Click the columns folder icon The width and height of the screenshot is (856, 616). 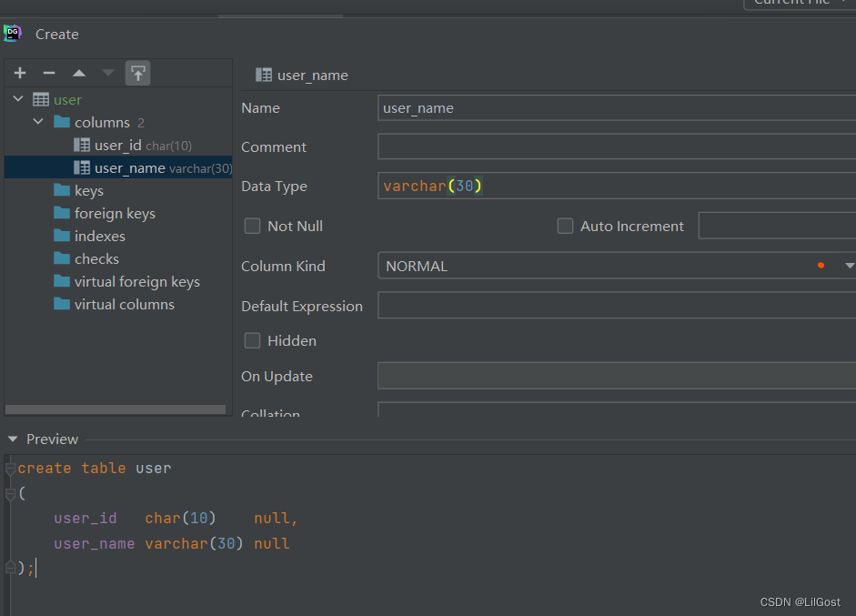click(62, 122)
